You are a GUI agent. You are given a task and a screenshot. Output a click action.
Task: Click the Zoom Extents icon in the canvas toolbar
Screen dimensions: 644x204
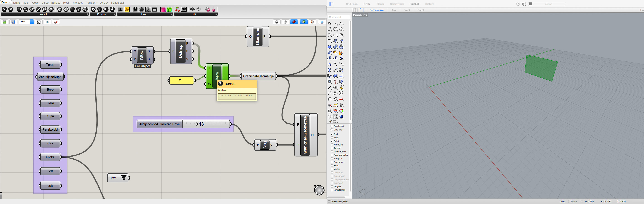coord(39,22)
